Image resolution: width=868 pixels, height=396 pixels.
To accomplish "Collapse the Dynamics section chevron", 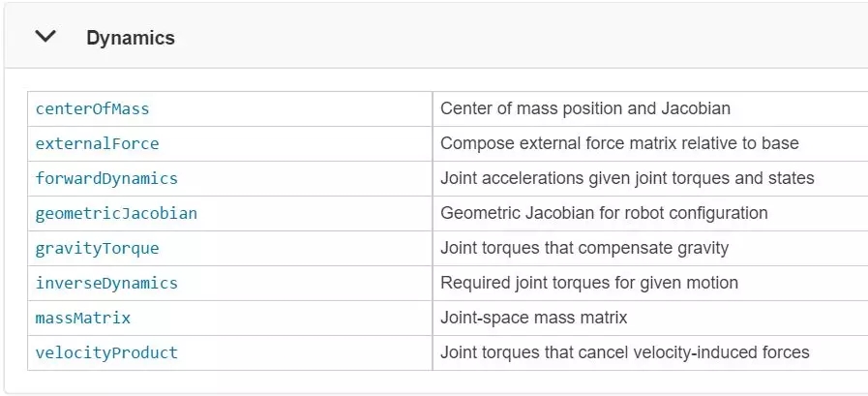I will click(45, 37).
